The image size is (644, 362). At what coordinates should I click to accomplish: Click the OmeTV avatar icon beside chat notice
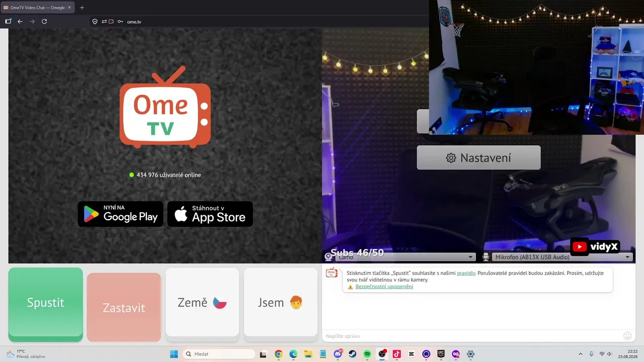(332, 273)
